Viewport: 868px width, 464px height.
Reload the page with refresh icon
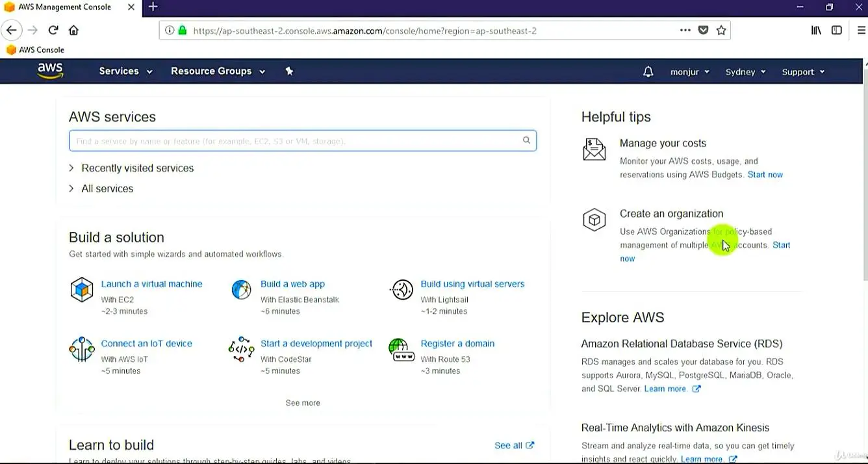coord(53,30)
